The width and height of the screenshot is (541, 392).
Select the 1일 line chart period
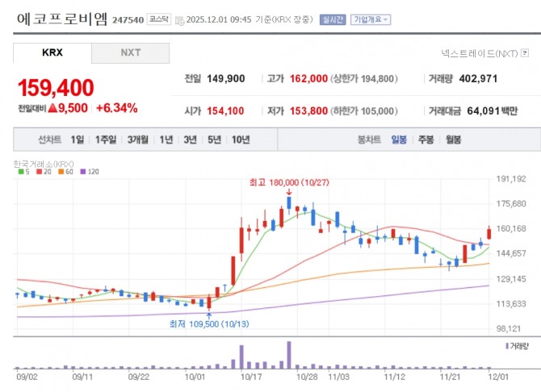pyautogui.click(x=78, y=140)
